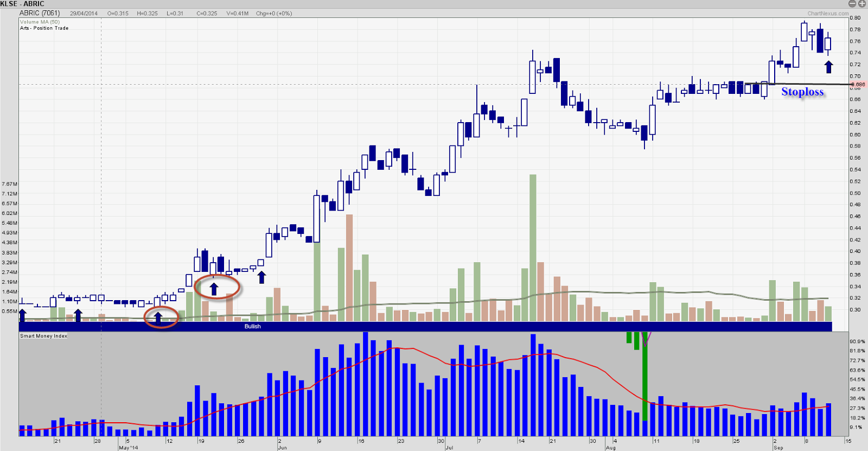
Task: Select the Volume MA (50) indicator label
Action: click(40, 22)
